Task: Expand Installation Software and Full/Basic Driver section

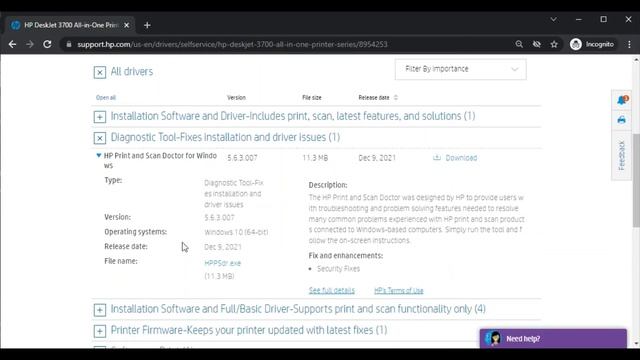Action: (x=100, y=310)
